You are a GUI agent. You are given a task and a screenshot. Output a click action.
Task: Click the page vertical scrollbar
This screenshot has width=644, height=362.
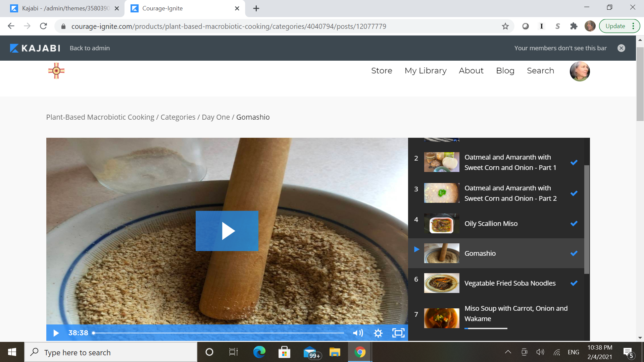640,84
